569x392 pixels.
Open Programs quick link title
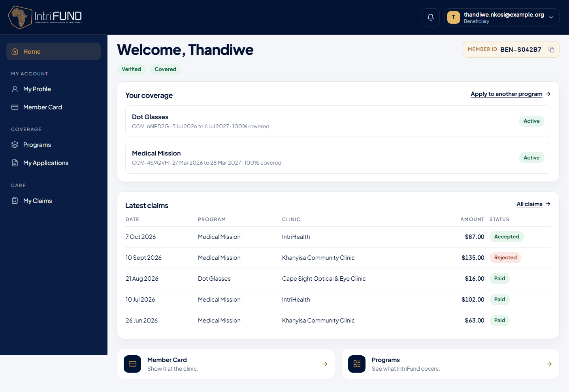pos(386,360)
